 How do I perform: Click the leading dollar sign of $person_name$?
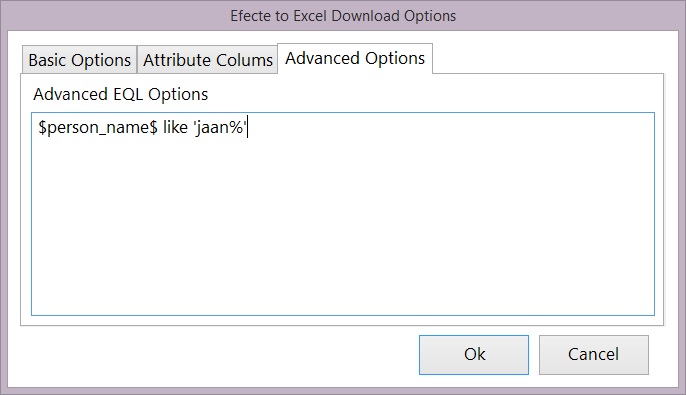tap(42, 127)
